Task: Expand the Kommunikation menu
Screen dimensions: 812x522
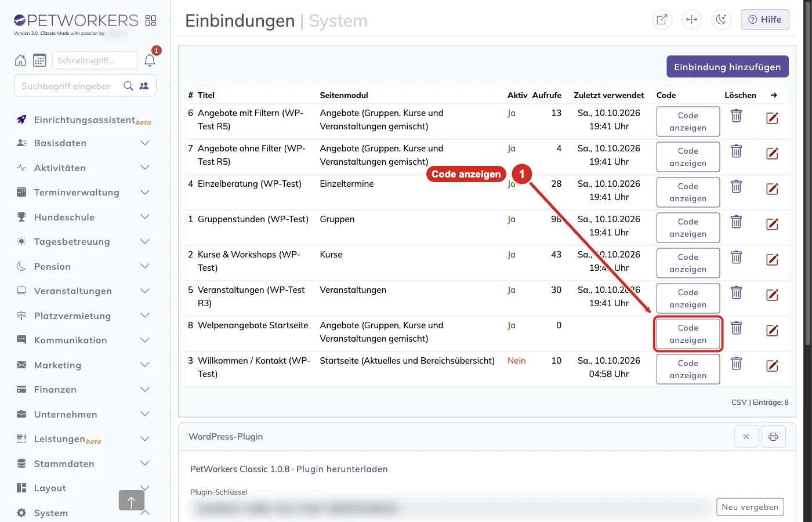Action: coord(84,340)
